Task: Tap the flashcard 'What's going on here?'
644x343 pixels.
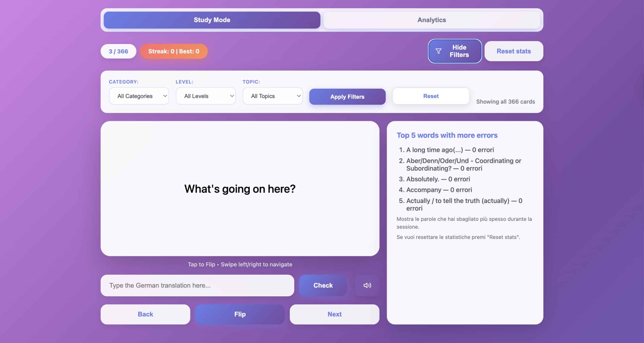Action: 240,189
